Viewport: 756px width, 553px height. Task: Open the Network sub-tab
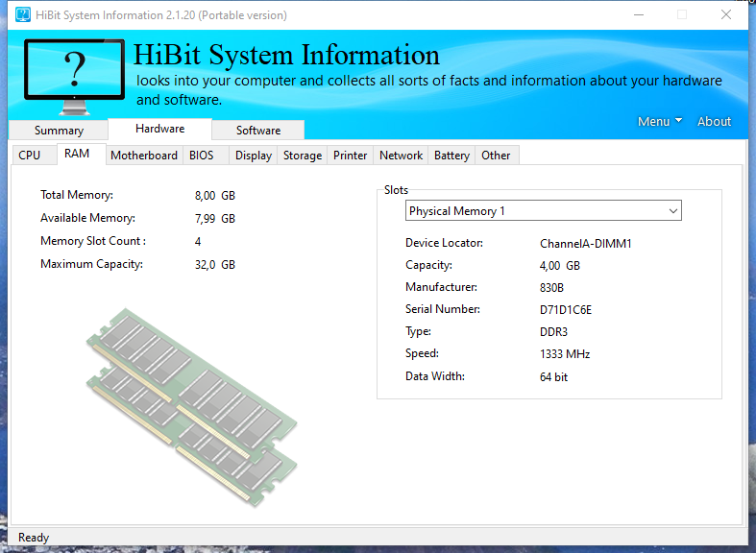pos(401,156)
